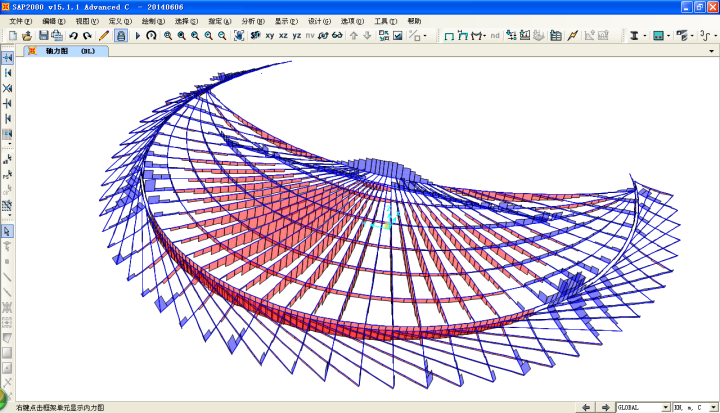Open window list arrow at tab bar right

coord(711,51)
